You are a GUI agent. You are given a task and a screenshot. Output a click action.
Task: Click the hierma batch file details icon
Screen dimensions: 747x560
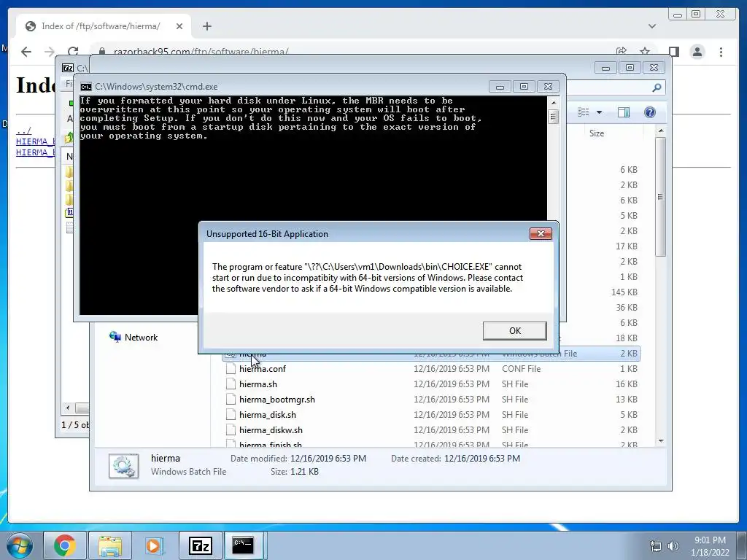click(x=123, y=466)
